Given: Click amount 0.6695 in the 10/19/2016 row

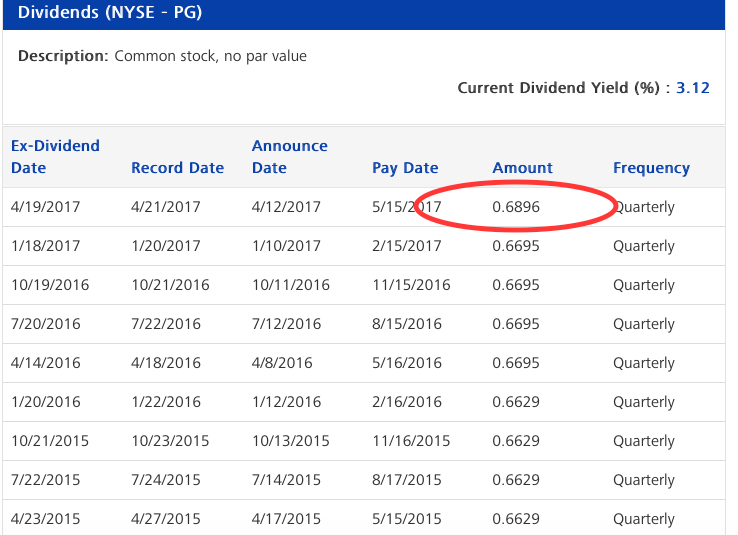Looking at the screenshot, I should (x=516, y=285).
